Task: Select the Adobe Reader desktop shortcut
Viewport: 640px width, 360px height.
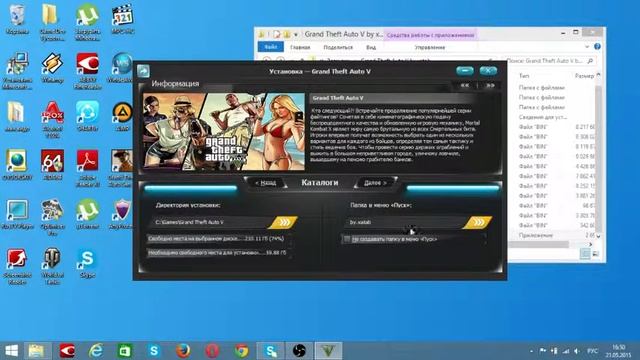Action: pyautogui.click(x=87, y=168)
